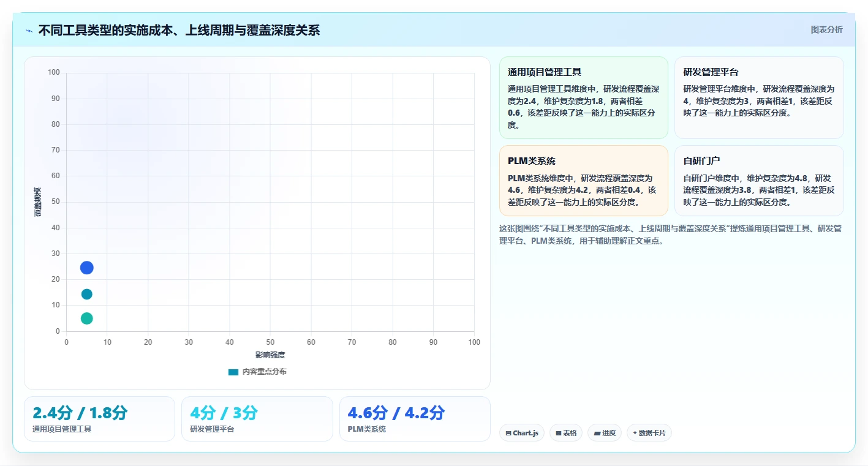Click the 图表分析 label in header
This screenshot has width=868, height=466.
tap(826, 29)
